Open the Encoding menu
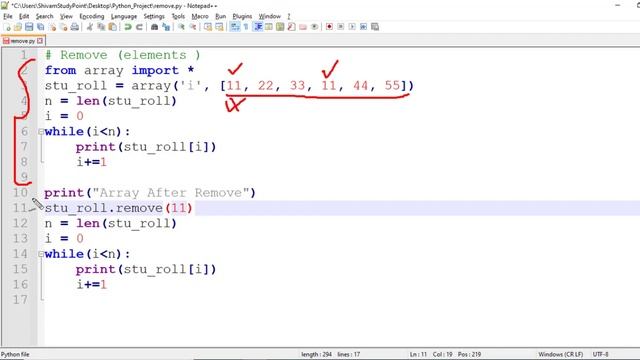Screen dimensions: 640x360 [x=92, y=16]
